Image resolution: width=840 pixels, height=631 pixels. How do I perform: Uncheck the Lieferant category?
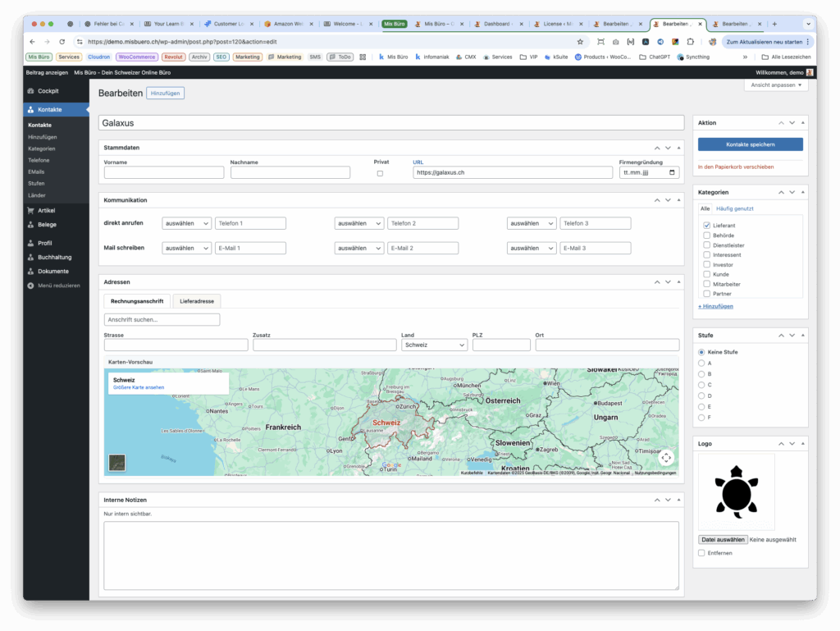point(706,225)
